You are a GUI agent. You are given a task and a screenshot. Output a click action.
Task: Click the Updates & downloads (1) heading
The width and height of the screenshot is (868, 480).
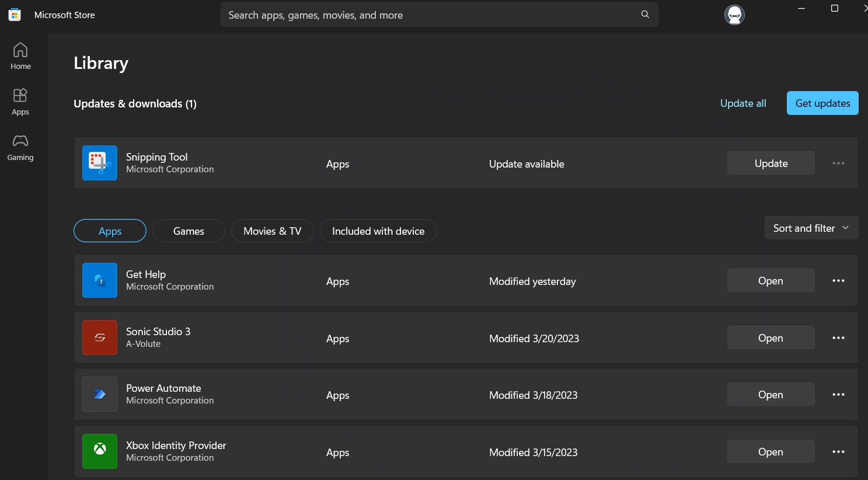pyautogui.click(x=135, y=104)
